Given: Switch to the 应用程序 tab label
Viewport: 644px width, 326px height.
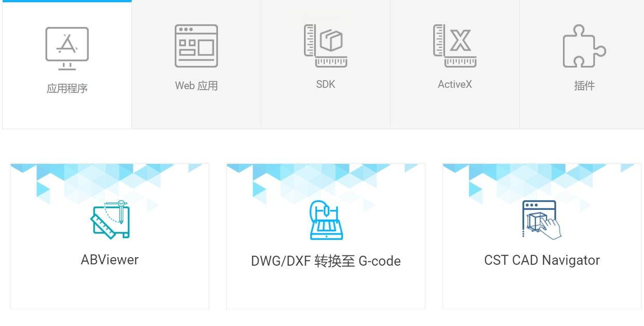Looking at the screenshot, I should (x=67, y=89).
